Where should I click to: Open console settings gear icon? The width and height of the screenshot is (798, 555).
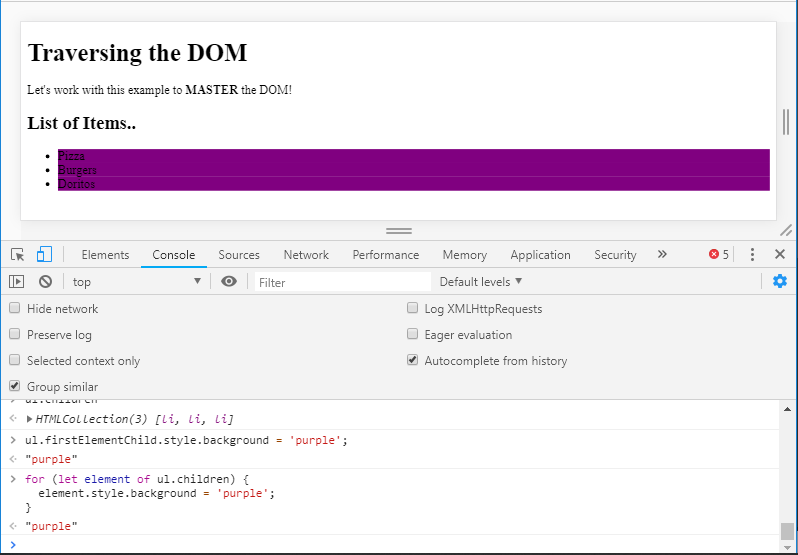click(780, 281)
